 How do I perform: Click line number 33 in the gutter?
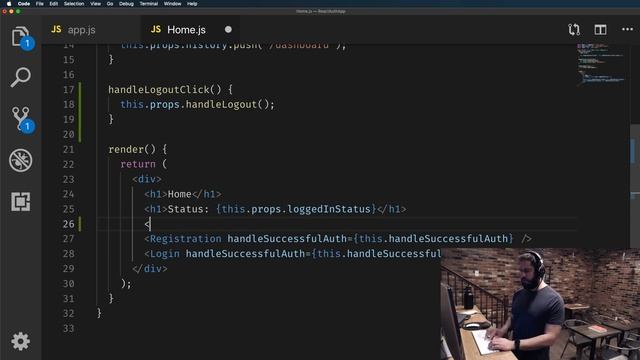pos(69,329)
